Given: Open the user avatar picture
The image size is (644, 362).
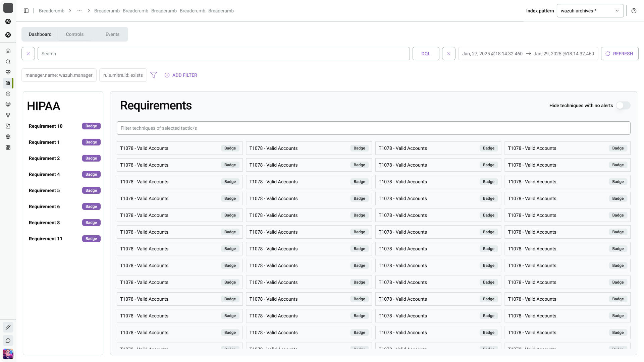Looking at the screenshot, I should point(8,354).
